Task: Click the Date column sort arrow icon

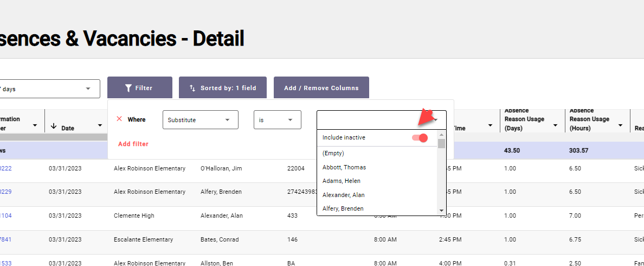Action: click(x=54, y=126)
